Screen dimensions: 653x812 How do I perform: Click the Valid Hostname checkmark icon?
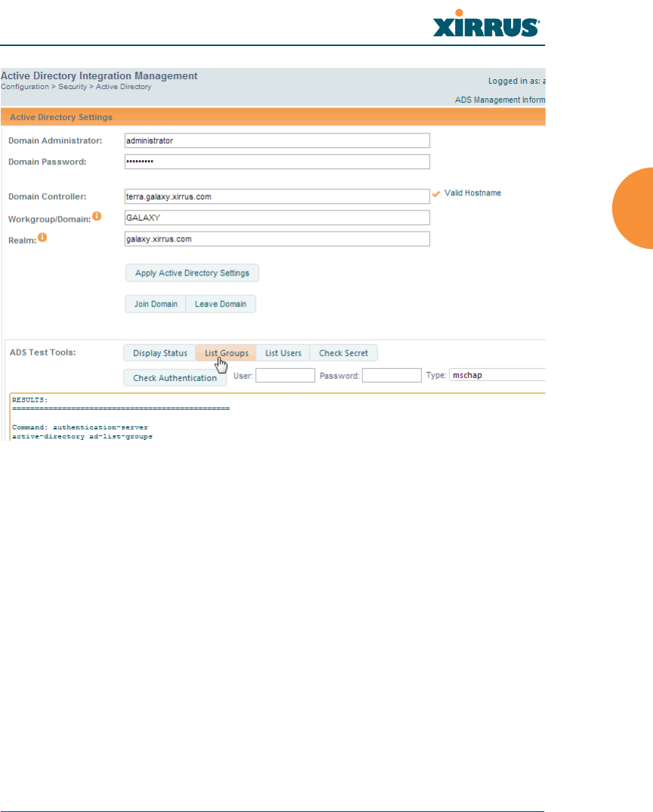coord(436,194)
